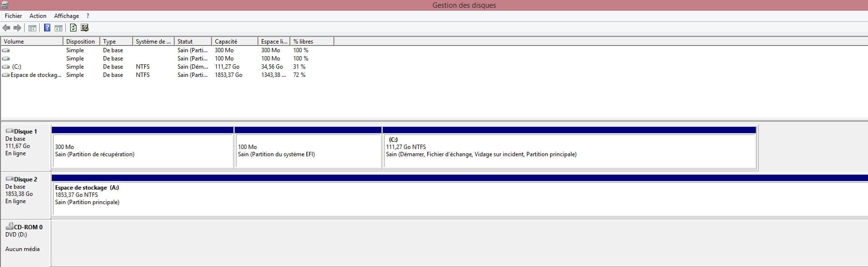868x267 pixels.
Task: Sort by the Type column header
Action: 116,42
